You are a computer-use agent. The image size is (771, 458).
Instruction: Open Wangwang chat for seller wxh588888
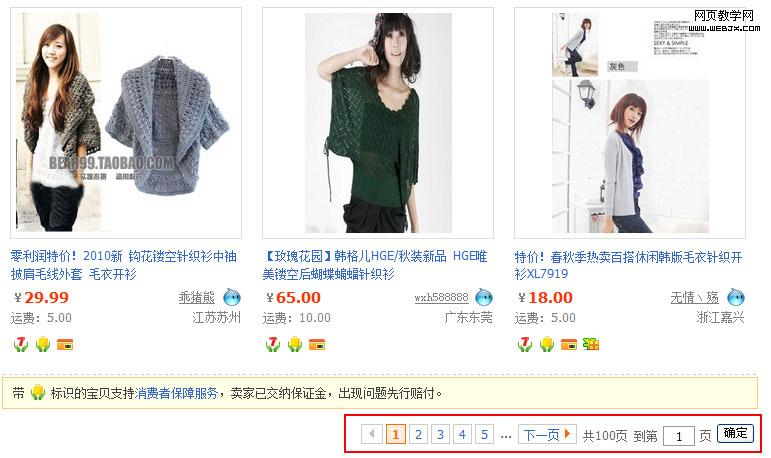pyautogui.click(x=484, y=298)
